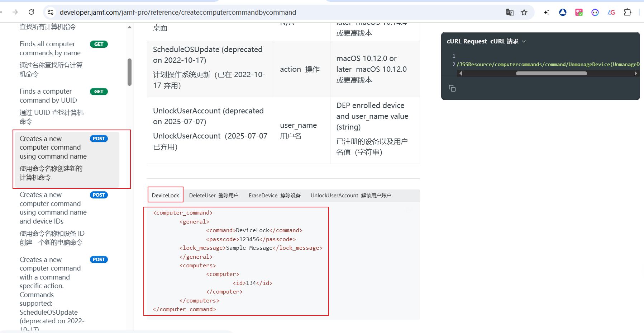
Task: Click the sidebar scroll-up arrow
Action: (129, 27)
